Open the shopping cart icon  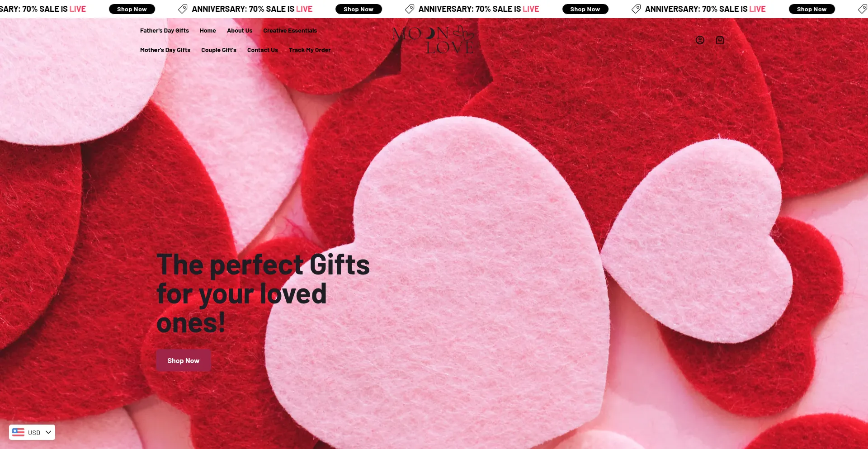click(x=720, y=40)
